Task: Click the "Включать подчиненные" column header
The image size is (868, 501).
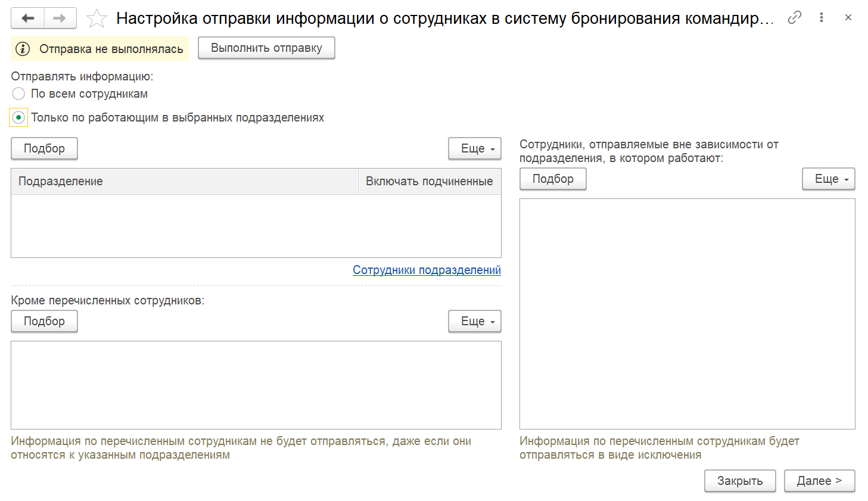Action: (x=429, y=181)
